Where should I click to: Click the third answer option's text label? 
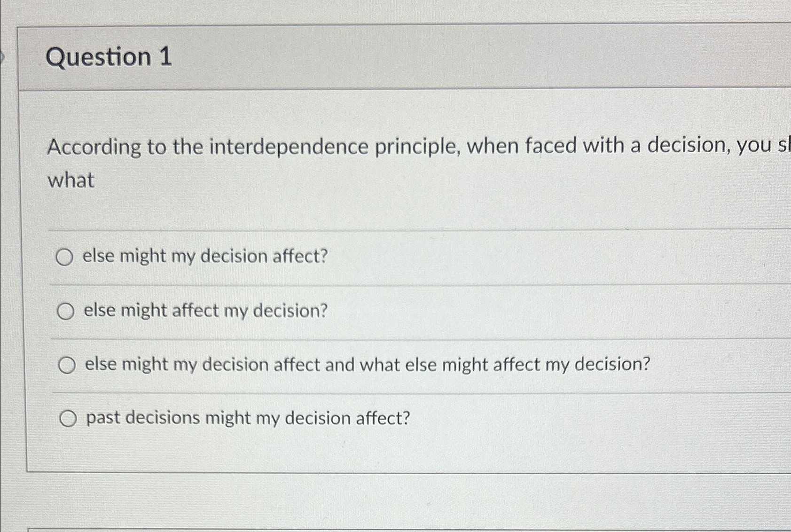pos(367,364)
